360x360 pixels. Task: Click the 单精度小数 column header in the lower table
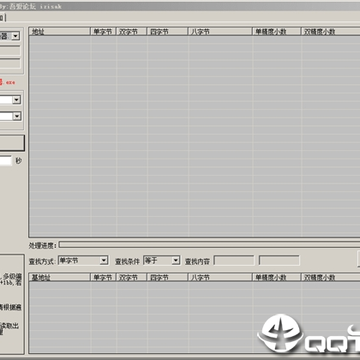pyautogui.click(x=277, y=277)
